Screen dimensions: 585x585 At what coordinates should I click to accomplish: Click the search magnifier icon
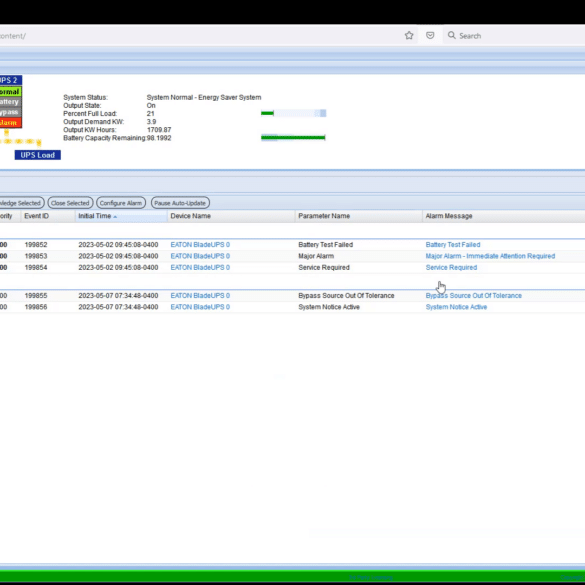coord(451,35)
